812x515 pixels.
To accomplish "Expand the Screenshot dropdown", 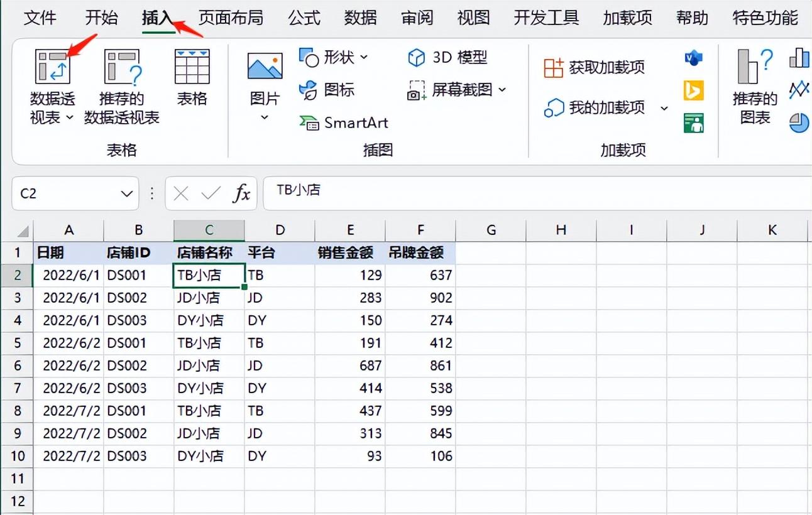I will tap(502, 90).
